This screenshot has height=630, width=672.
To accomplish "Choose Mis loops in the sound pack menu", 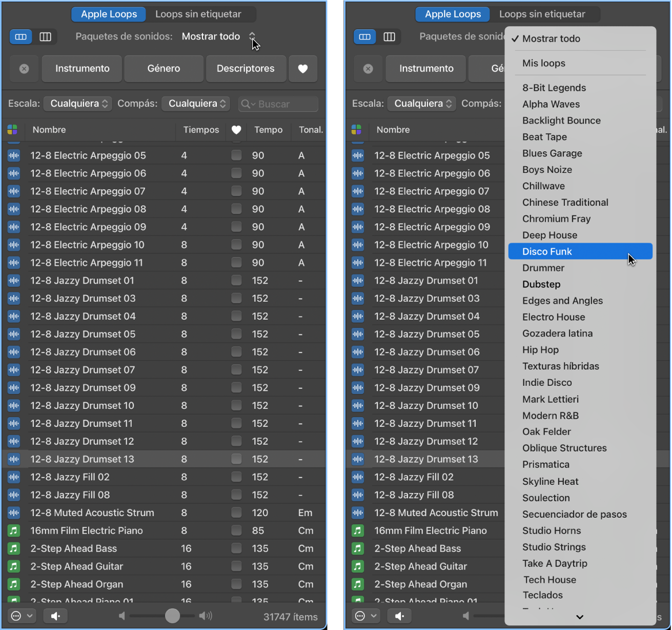I will tap(580, 63).
